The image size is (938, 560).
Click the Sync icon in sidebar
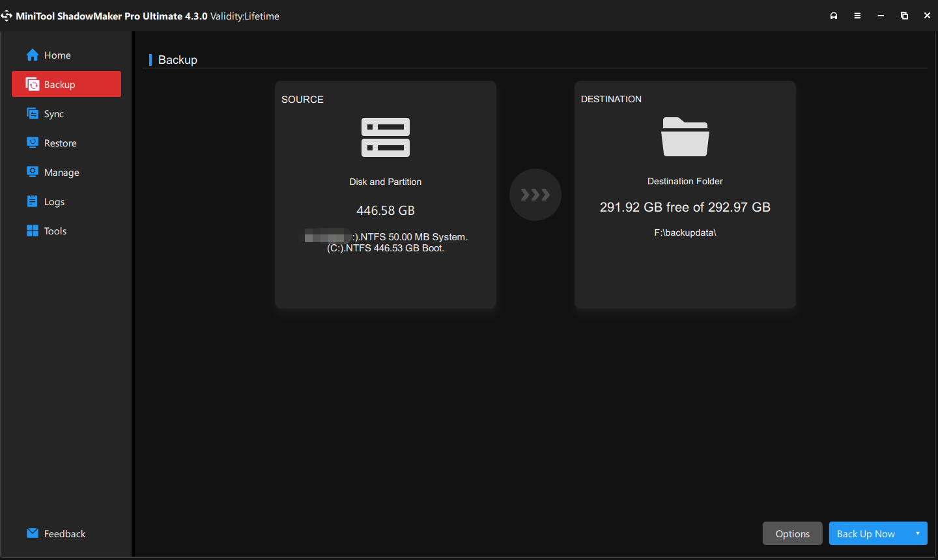tap(33, 114)
